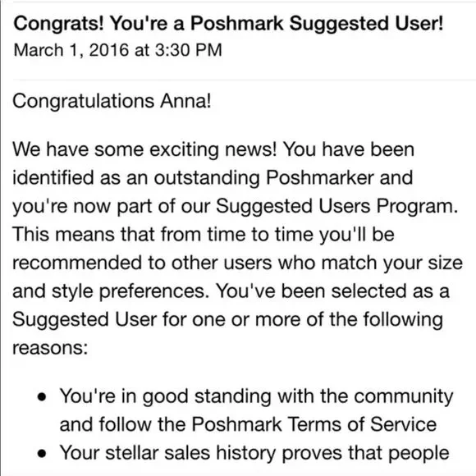Click the second bullet point marker

[x=42, y=454]
